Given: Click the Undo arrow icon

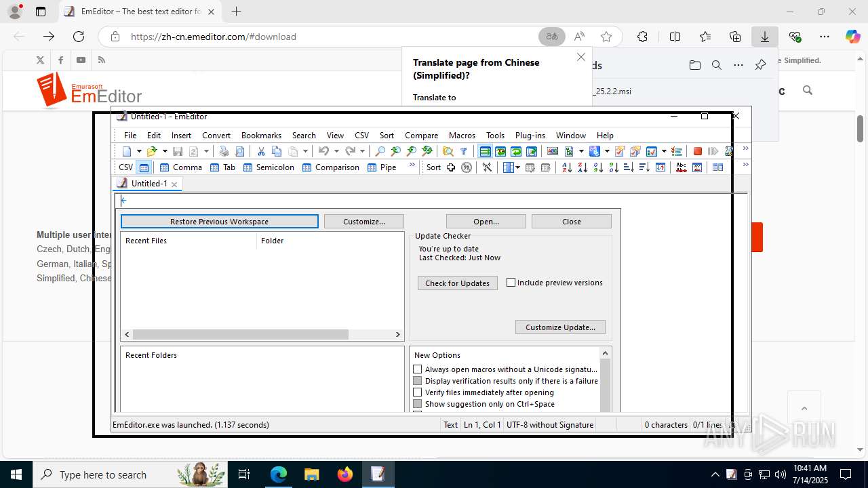Looking at the screenshot, I should [323, 151].
